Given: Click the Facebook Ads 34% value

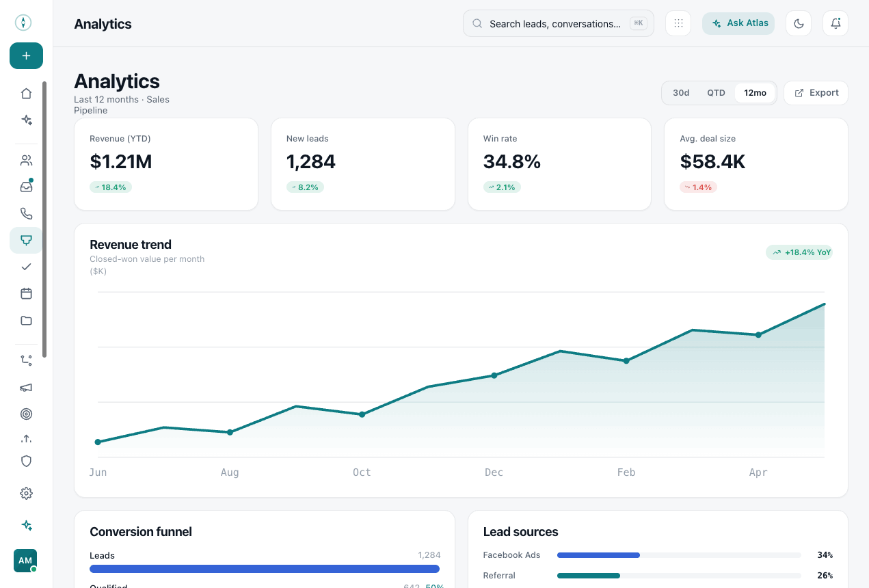Looking at the screenshot, I should click(825, 555).
